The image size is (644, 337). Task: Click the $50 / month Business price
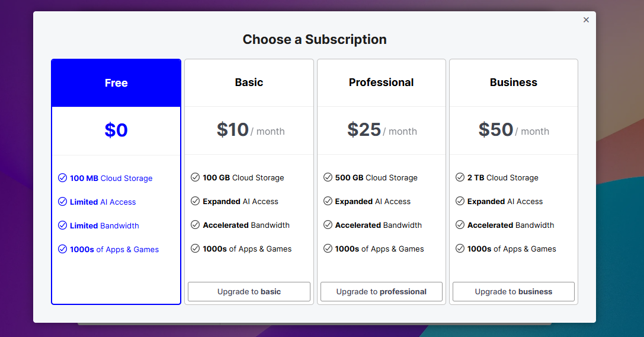[x=514, y=130]
